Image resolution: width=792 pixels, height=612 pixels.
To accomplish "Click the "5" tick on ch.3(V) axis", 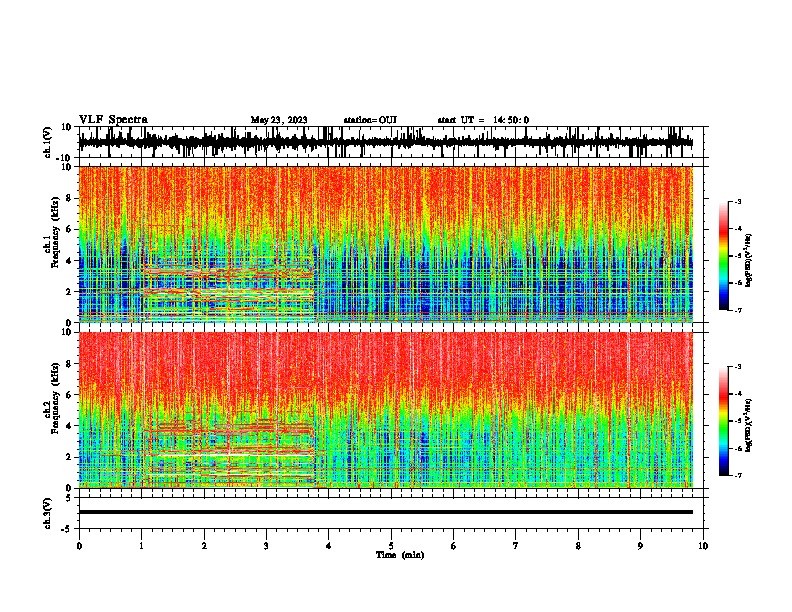I will click(x=70, y=498).
